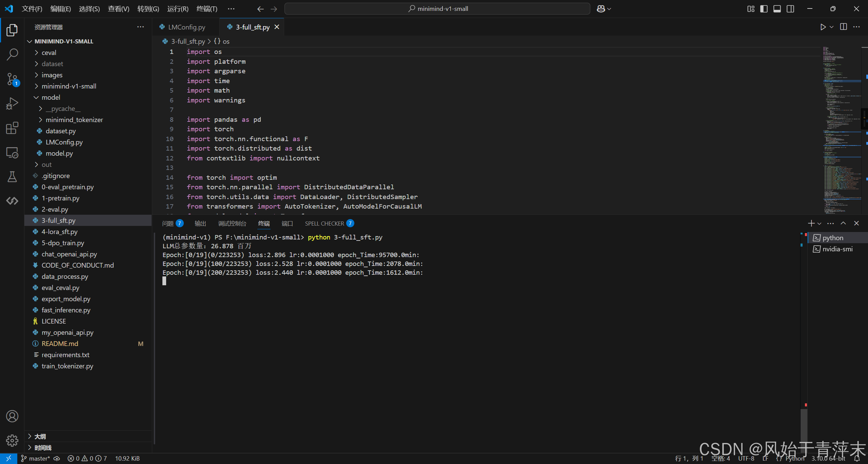This screenshot has height=464, width=868.
Task: Click the master* branch in status bar
Action: pyautogui.click(x=35, y=459)
